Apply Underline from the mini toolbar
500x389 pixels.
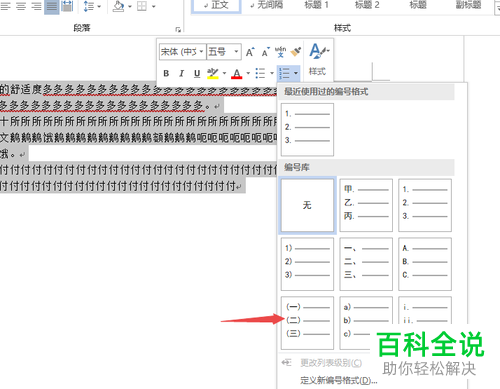click(197, 73)
